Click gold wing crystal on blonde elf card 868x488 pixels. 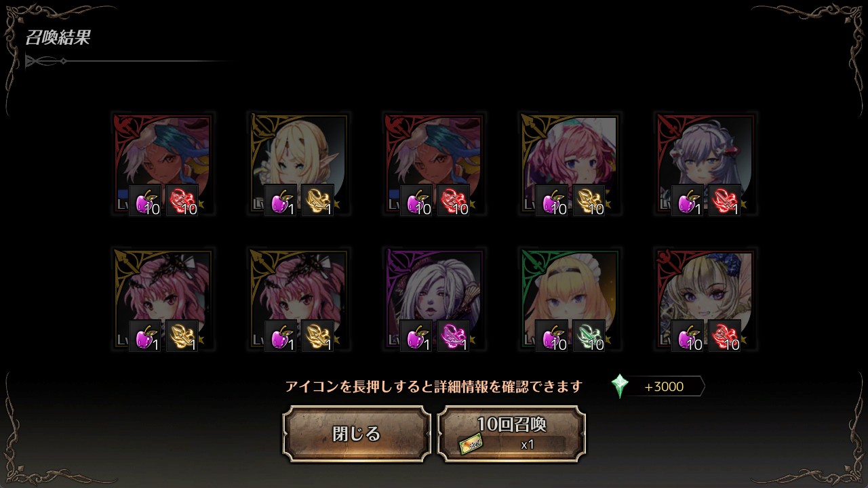(x=317, y=200)
